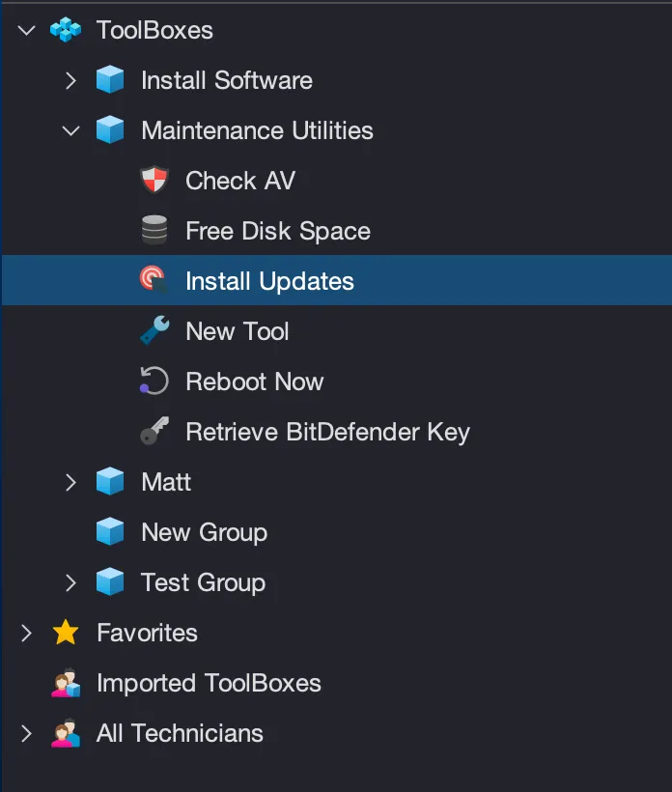Click the Favorites star icon

click(65, 633)
